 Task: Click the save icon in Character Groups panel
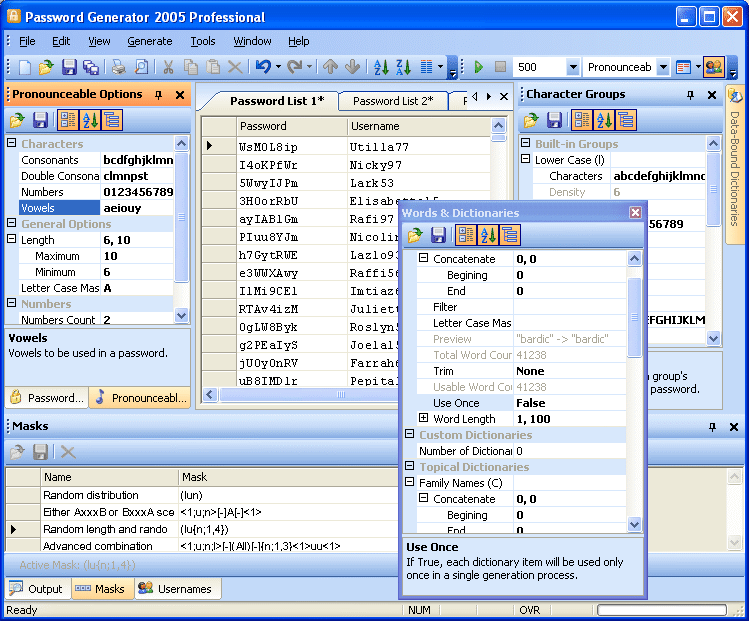point(554,120)
